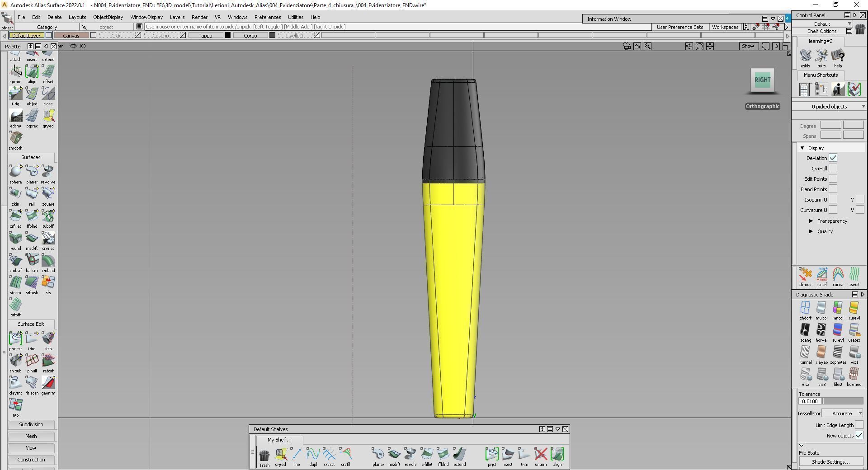
Task: Toggle the Isoparm U checkbox
Action: coord(833,199)
